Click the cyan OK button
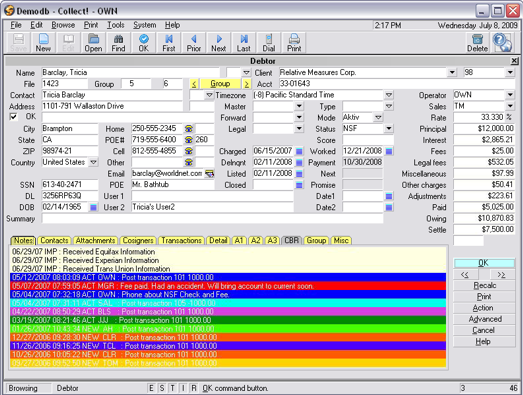Image resolution: width=523 pixels, height=395 pixels. (484, 263)
